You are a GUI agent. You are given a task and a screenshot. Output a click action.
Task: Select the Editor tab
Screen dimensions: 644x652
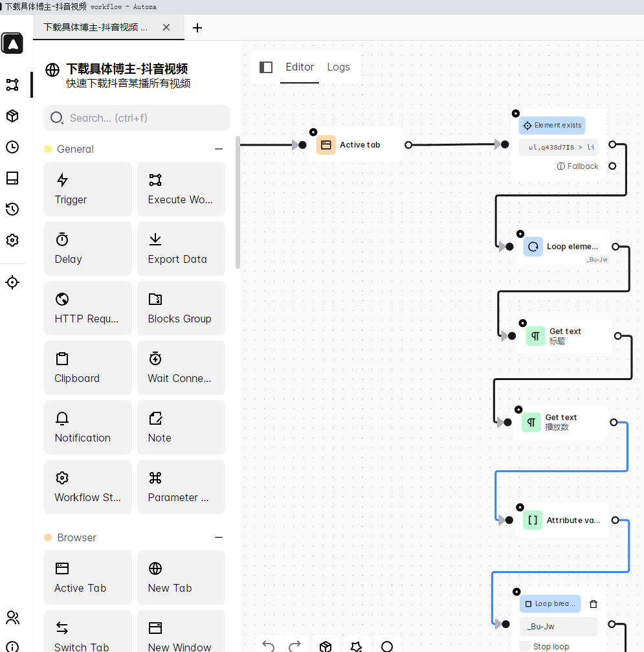tap(300, 67)
